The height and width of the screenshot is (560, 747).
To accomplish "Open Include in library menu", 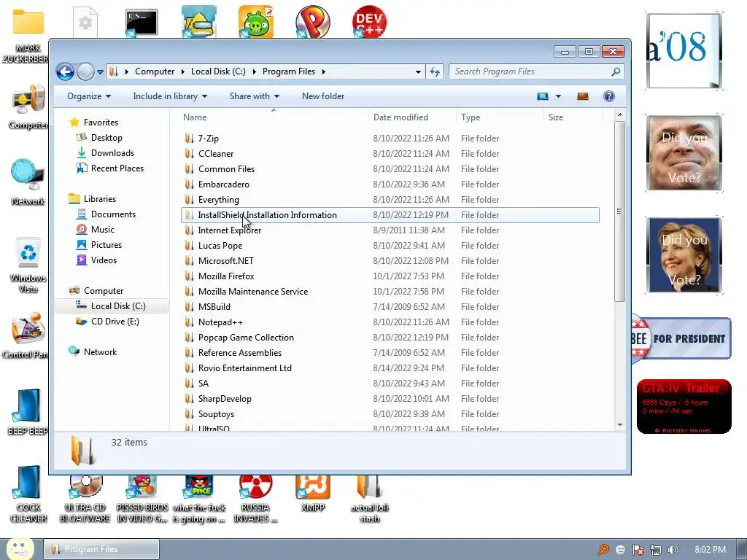I will pos(170,96).
